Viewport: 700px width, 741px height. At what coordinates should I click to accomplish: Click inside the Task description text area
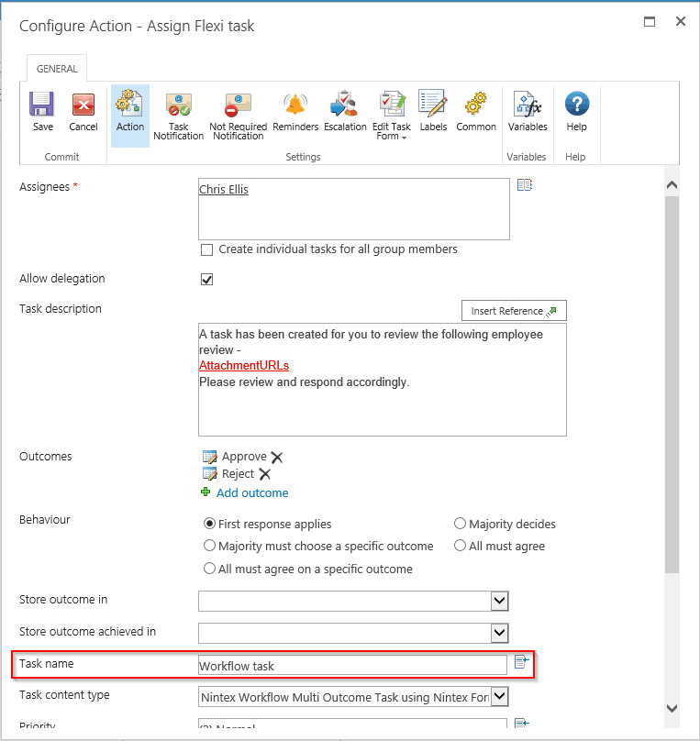pyautogui.click(x=383, y=380)
